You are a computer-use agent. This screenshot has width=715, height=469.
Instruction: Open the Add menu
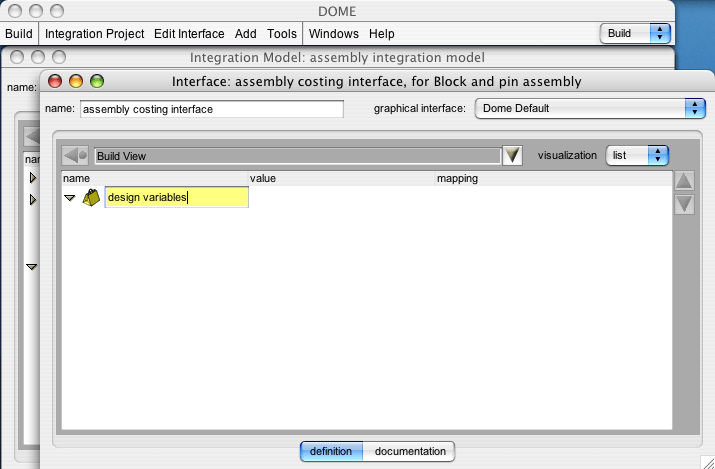245,34
